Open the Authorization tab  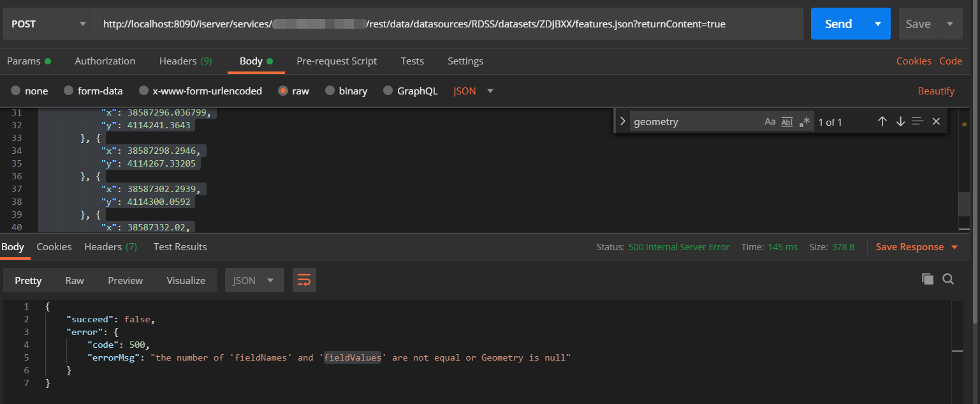[x=105, y=61]
